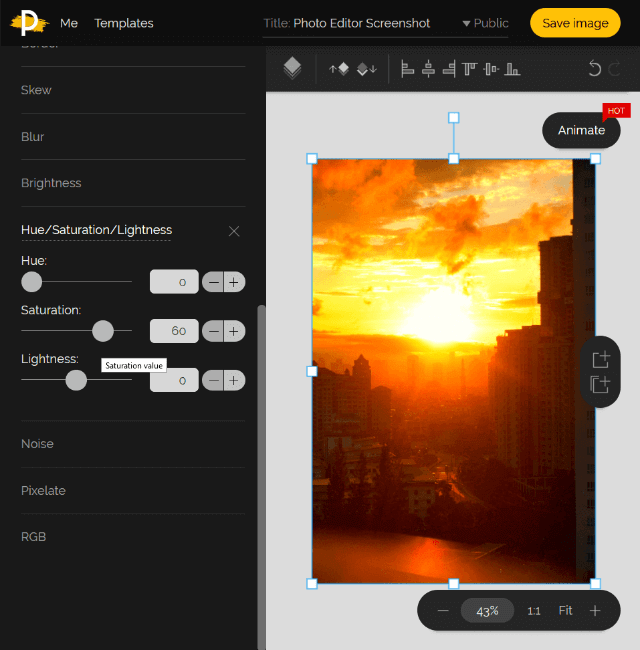Align selection to vertical middle
Viewport: 640px width, 650px height.
(491, 69)
